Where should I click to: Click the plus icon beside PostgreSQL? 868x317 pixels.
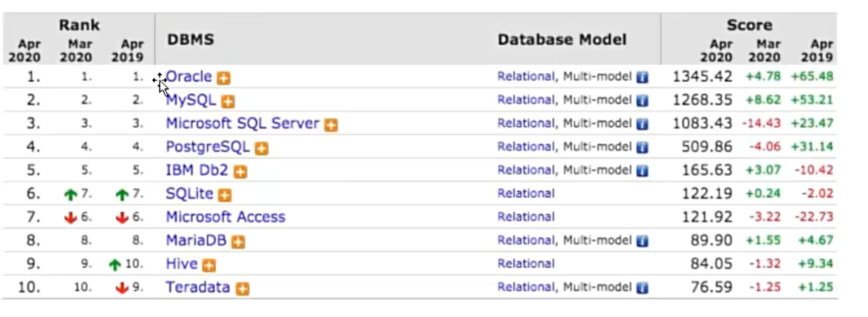[x=262, y=148]
